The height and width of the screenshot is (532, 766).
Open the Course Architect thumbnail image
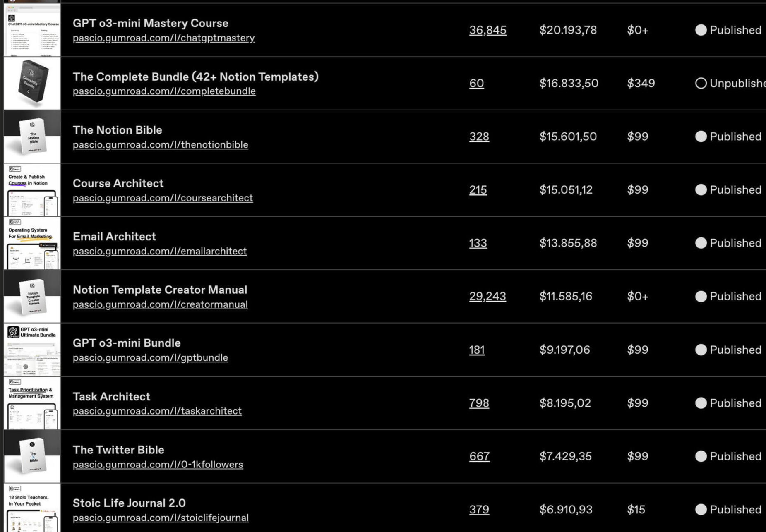pyautogui.click(x=32, y=190)
